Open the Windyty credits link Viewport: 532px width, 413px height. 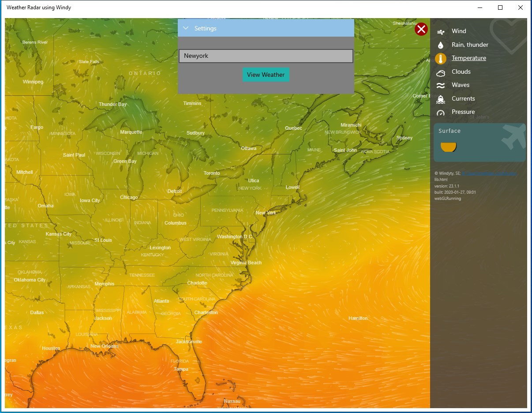tap(489, 174)
